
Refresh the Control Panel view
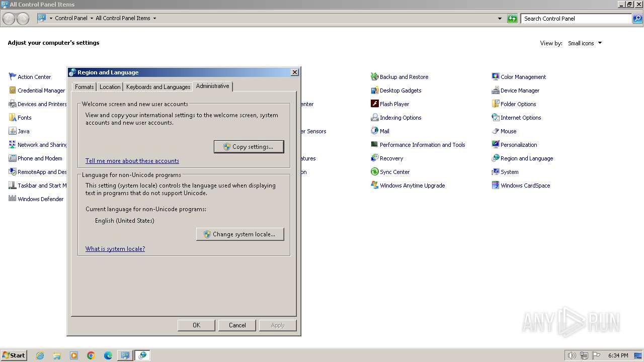click(512, 19)
